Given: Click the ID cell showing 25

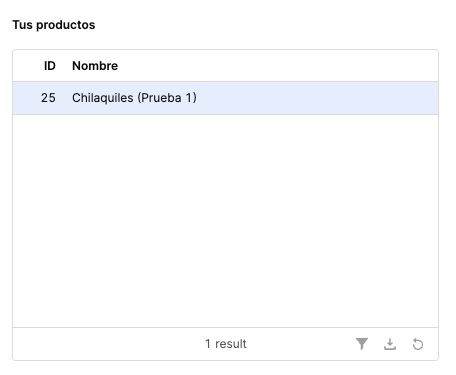Looking at the screenshot, I should pyautogui.click(x=48, y=98).
